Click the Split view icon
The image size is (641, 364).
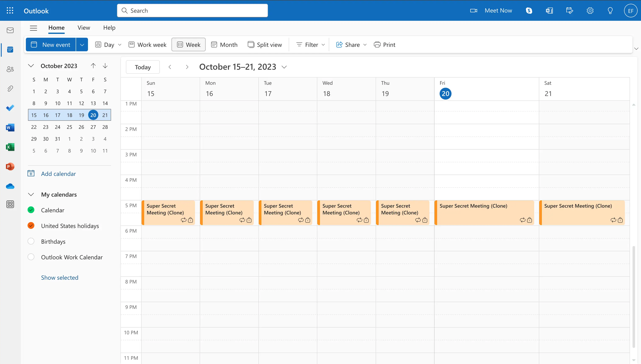click(x=250, y=44)
